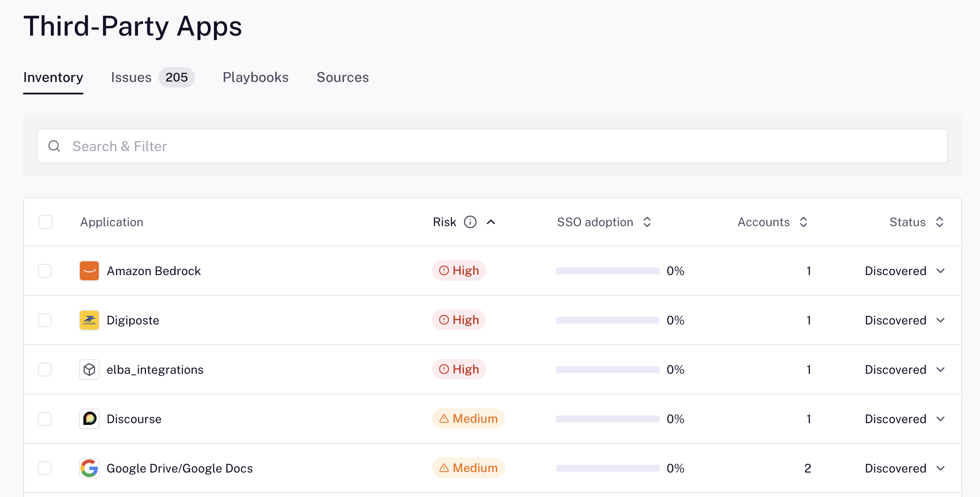
Task: Check the elba_integrations row checkbox
Action: pos(45,370)
